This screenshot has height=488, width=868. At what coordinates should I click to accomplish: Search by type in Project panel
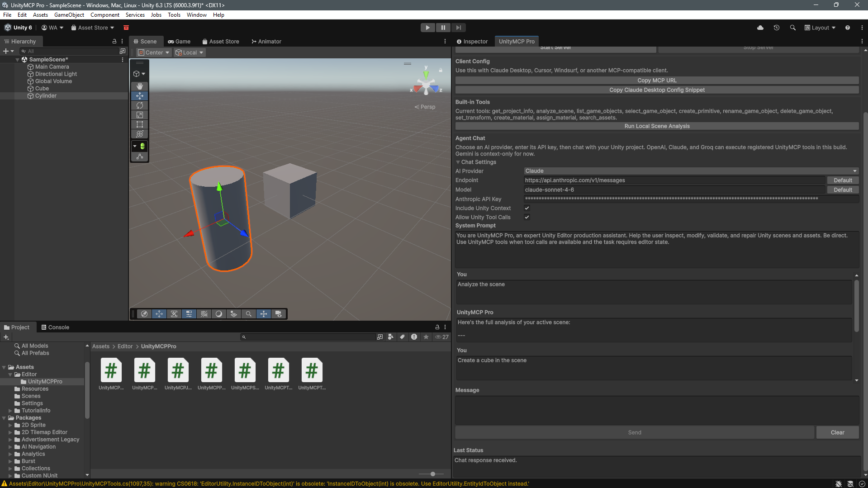click(x=391, y=337)
